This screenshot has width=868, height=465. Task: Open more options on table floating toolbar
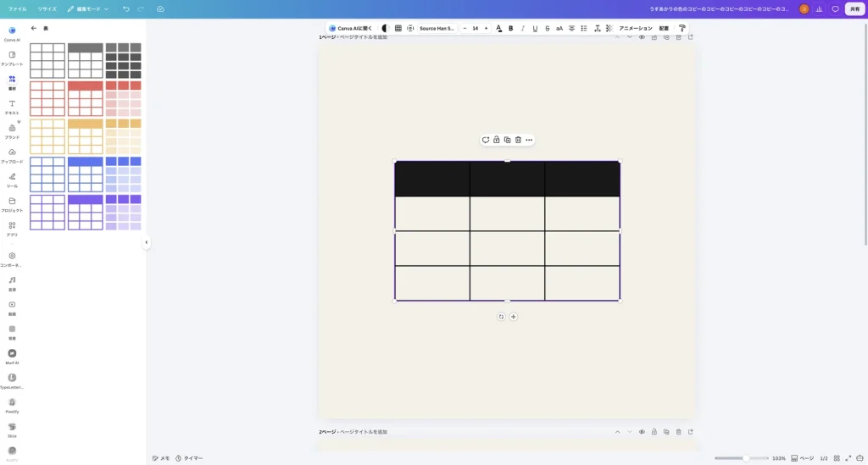529,140
